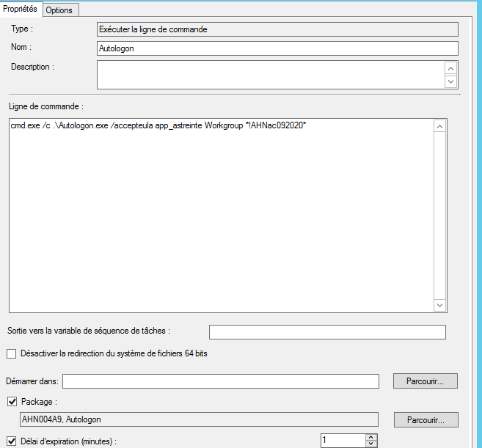
Task: Toggle 'Délai d'expiration (minutes)' checkbox
Action: click(12, 441)
